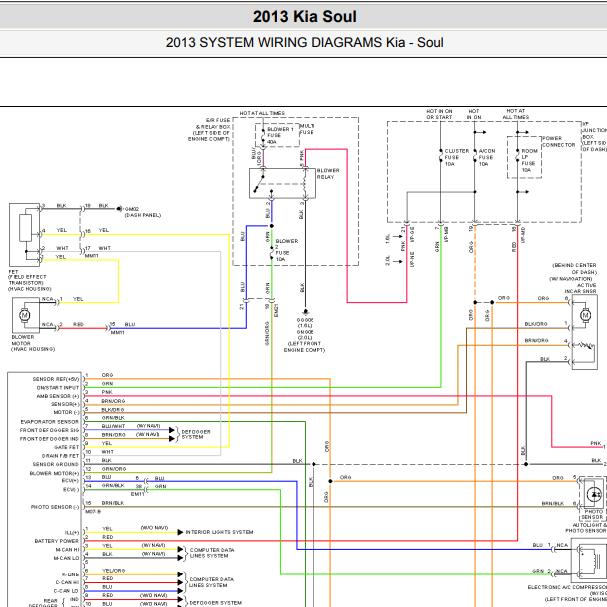Image resolution: width=607 pixels, height=607 pixels.
Task: Select the 'ROOM LP FUSE 10A' label
Action: click(x=529, y=160)
